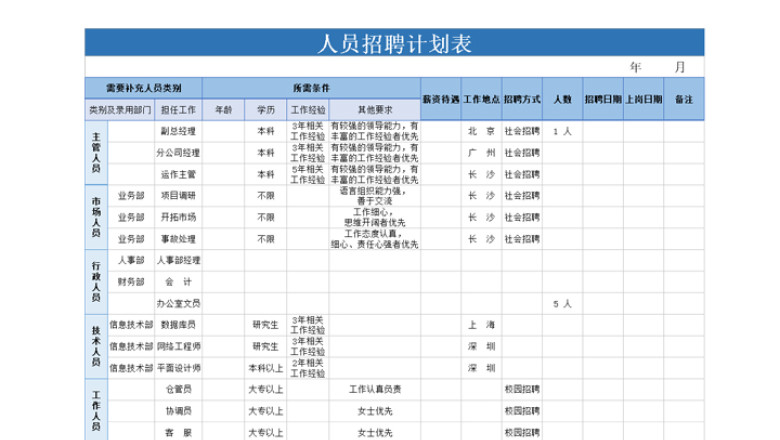Viewport: 780px width, 440px height.
Task: Click the 广 州 location cell
Action: coord(481,153)
